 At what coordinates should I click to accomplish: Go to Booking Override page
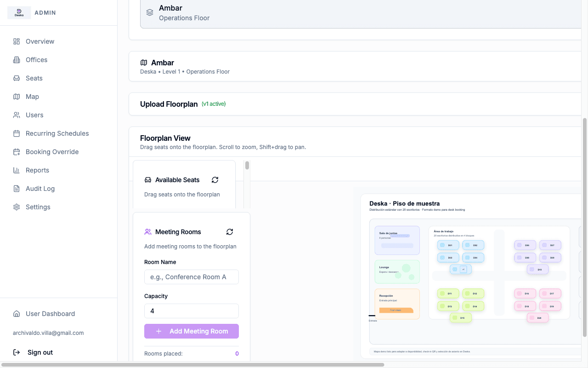(52, 152)
